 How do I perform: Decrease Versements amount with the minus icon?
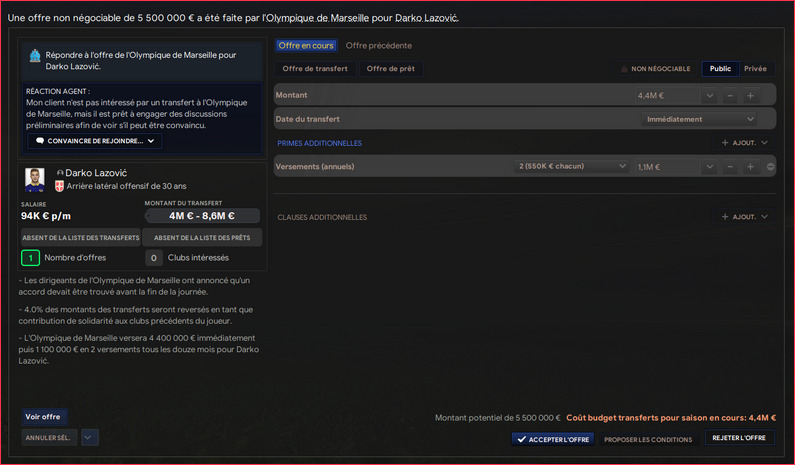[731, 166]
